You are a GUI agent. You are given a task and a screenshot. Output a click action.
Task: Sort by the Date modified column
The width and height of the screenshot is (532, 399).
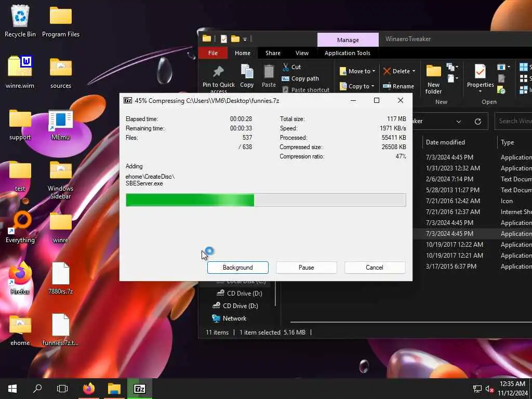445,142
